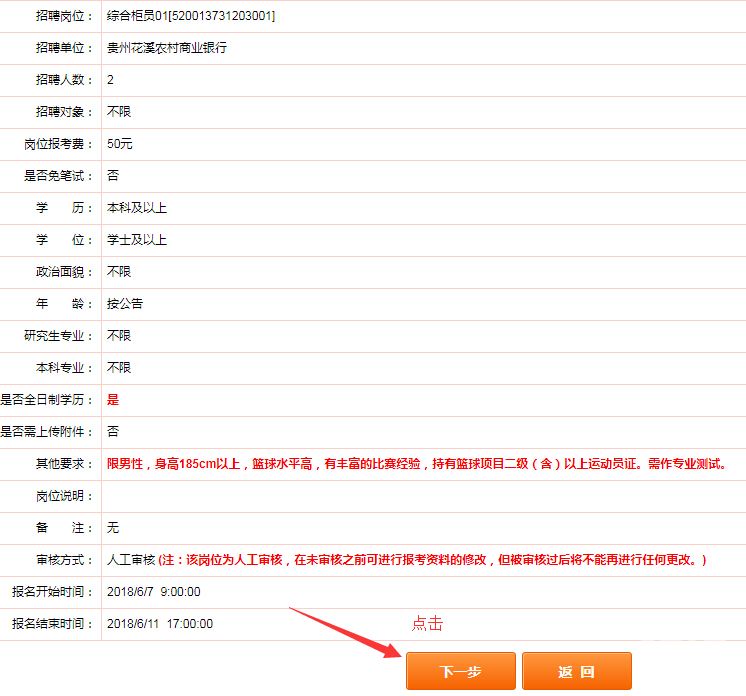The image size is (746, 696).
Task: Click the 研究生专业 value 不限
Action: 119,336
